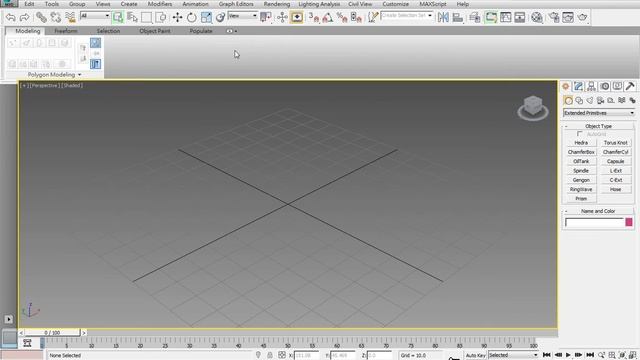Open the key filter Selected dropdown
Viewport: 640px width, 360px height.
tap(513, 355)
